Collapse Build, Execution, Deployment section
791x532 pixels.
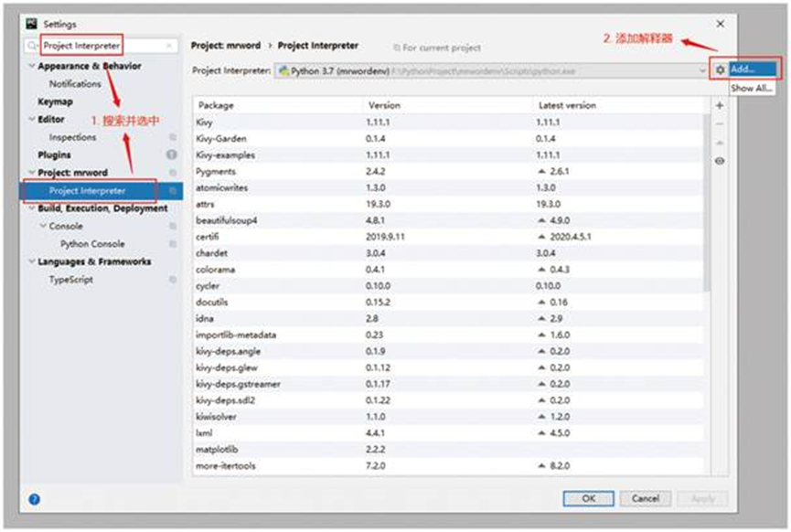32,208
